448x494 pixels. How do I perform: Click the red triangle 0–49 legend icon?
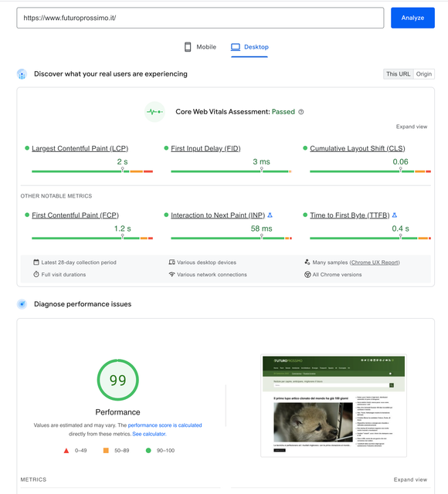(66, 451)
